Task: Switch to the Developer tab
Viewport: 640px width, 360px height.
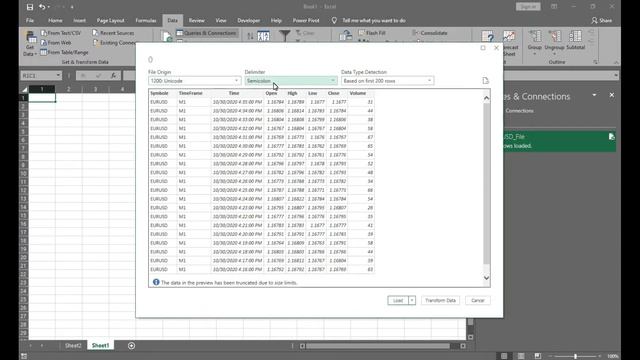Action: 249,20
